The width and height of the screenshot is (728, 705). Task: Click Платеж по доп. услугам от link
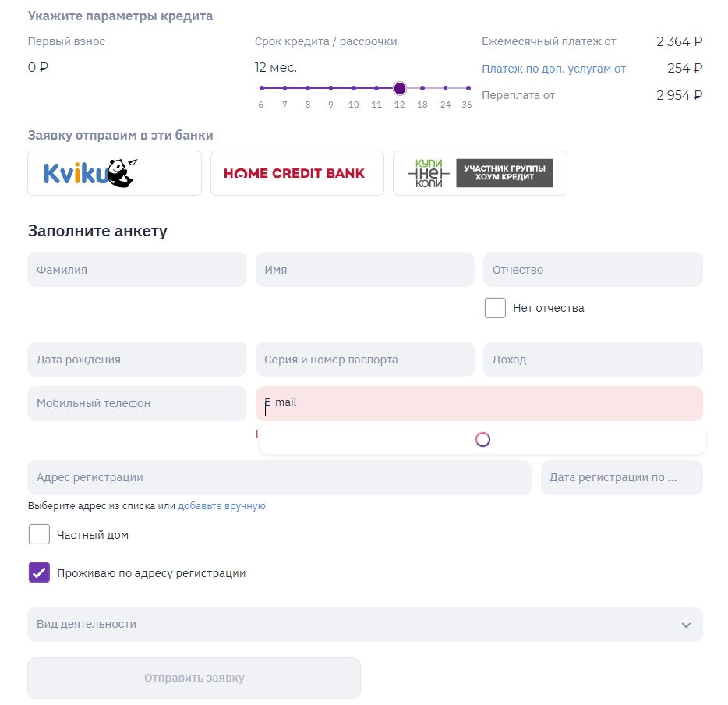(553, 69)
